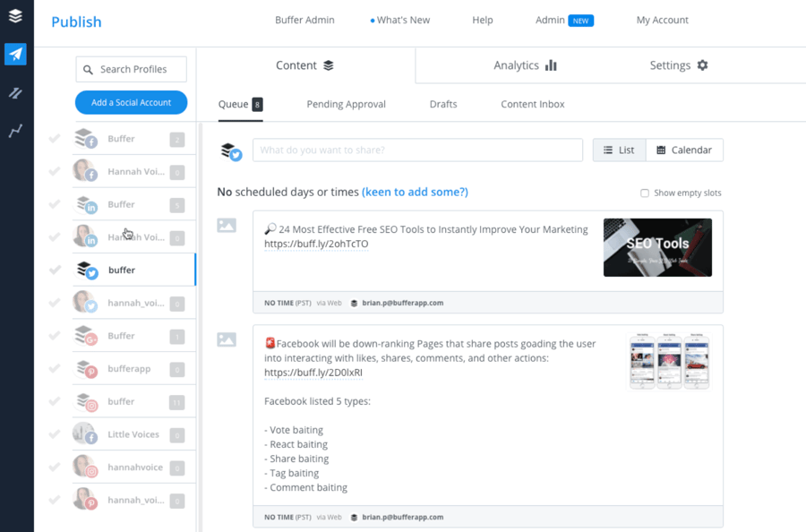
Task: Click Hannah Voi... Facebook profile avatar
Action: (x=85, y=171)
